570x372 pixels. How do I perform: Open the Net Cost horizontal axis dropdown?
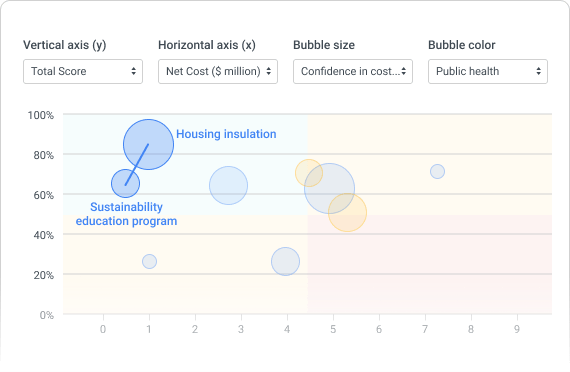218,72
